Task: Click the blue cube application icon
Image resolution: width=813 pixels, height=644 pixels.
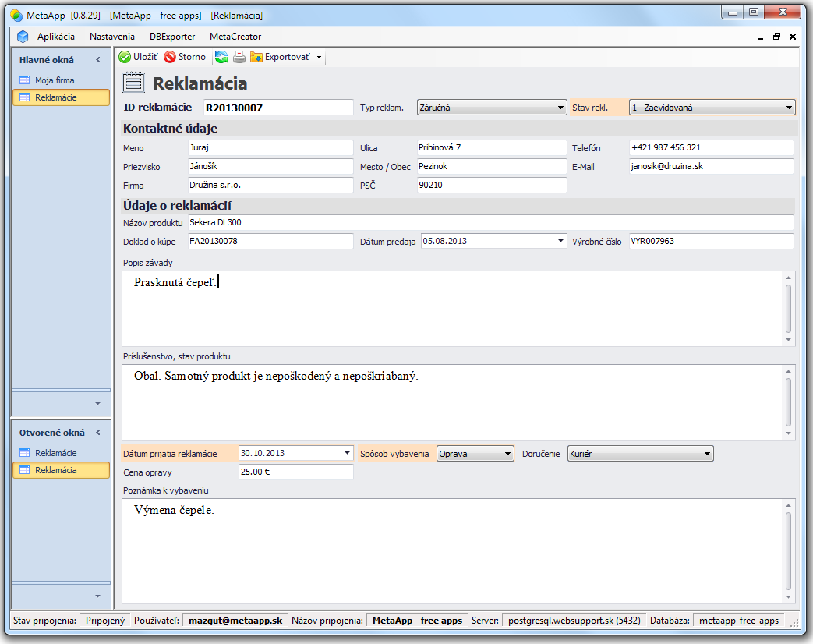Action: click(23, 37)
